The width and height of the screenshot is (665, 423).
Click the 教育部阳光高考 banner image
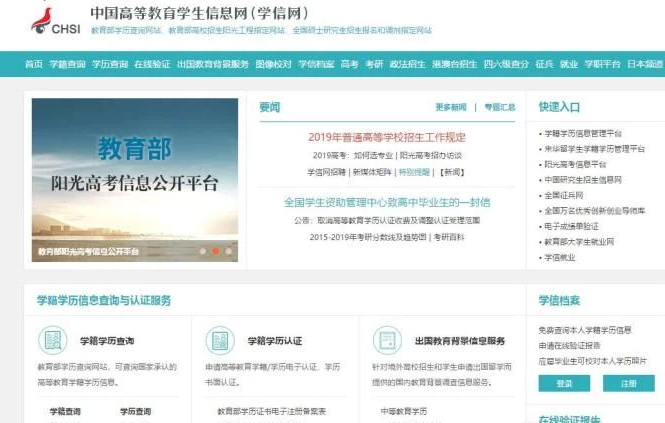[x=135, y=180]
